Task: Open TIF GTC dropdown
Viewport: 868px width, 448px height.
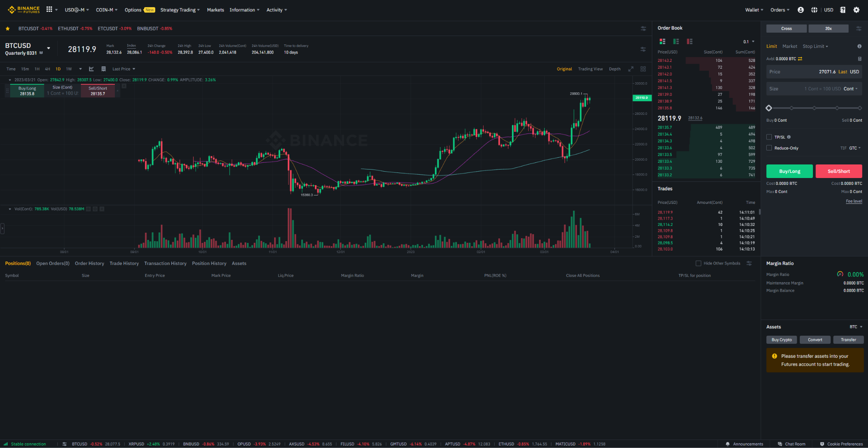Action: 854,148
